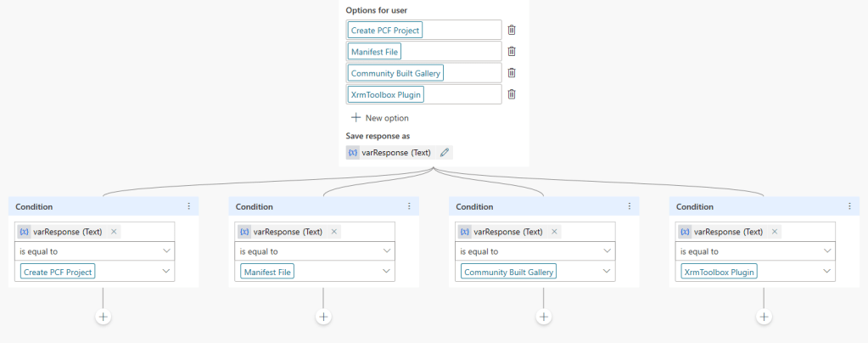Select the varResponse (Text) variable chip
The image size is (868, 343).
(390, 153)
